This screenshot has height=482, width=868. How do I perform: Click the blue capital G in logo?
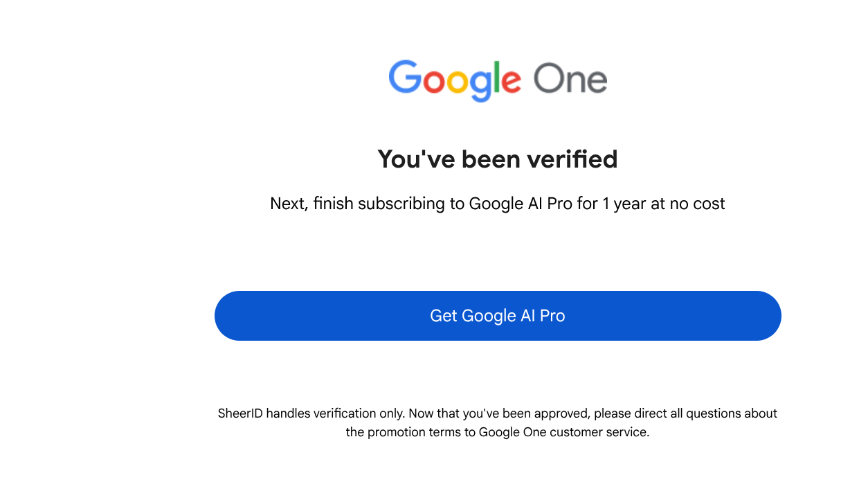404,78
